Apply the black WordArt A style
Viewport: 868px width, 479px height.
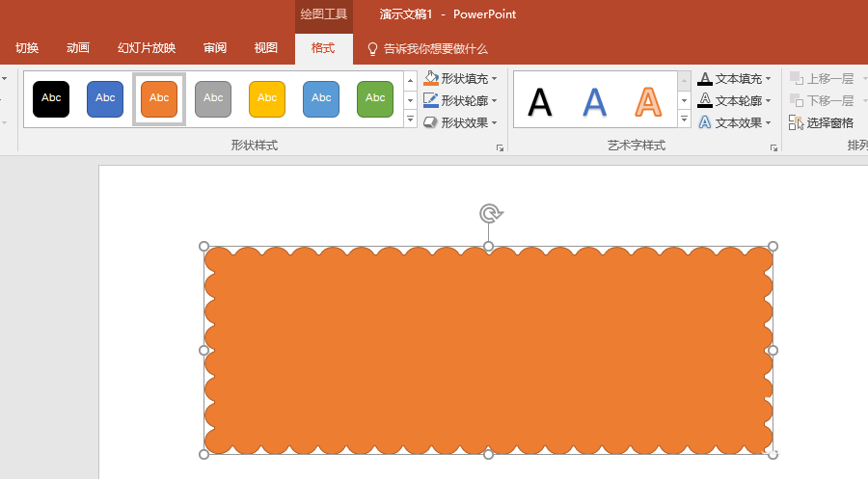pyautogui.click(x=540, y=102)
